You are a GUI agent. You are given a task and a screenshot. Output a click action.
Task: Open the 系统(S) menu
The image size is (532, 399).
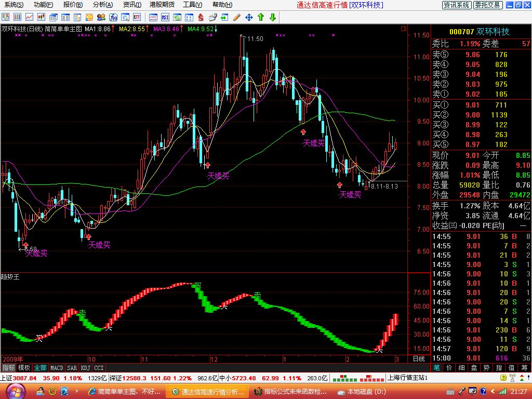pyautogui.click(x=14, y=5)
